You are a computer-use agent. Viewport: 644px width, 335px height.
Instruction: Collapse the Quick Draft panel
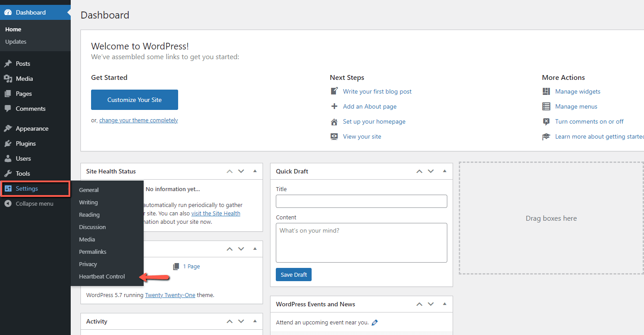[x=445, y=171]
